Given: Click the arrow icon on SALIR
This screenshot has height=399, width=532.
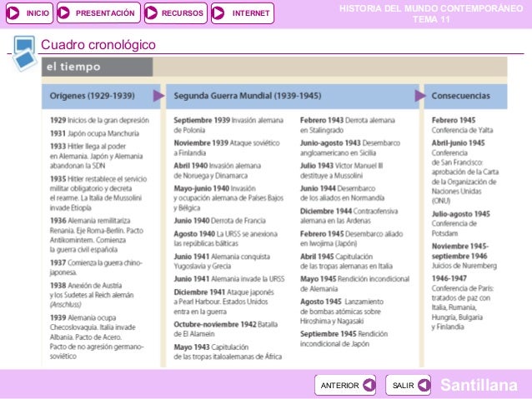Looking at the screenshot, I should 424,385.
